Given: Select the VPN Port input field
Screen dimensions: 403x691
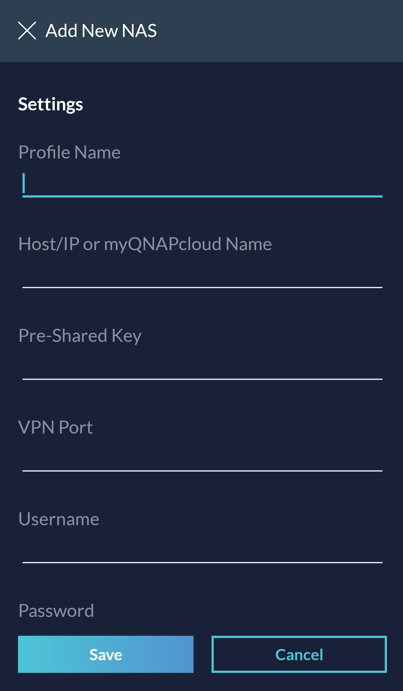Looking at the screenshot, I should [x=202, y=459].
